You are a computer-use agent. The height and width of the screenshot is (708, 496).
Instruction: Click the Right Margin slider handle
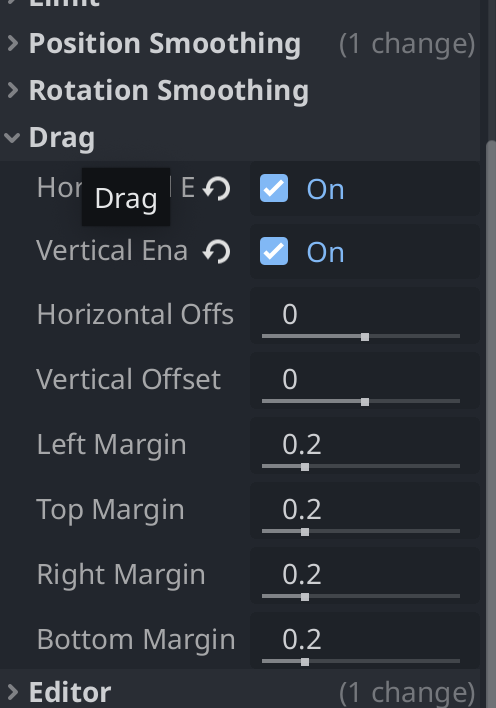coord(305,597)
